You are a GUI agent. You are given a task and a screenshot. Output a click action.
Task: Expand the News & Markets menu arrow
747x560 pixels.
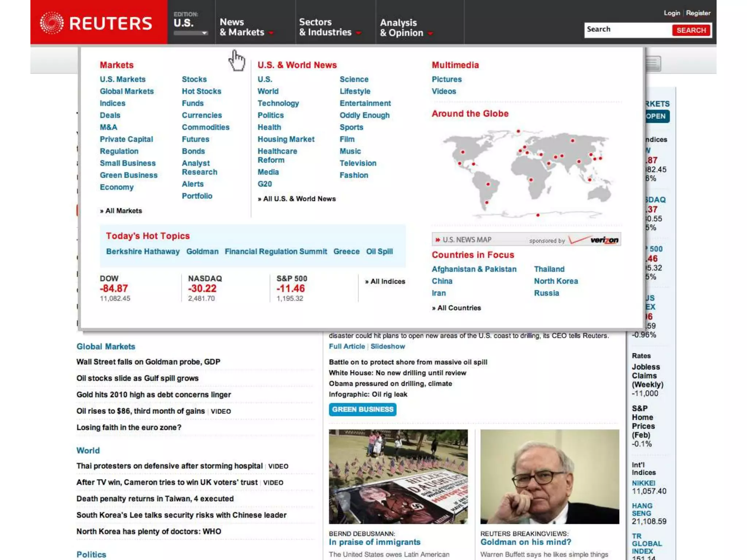[x=271, y=33]
